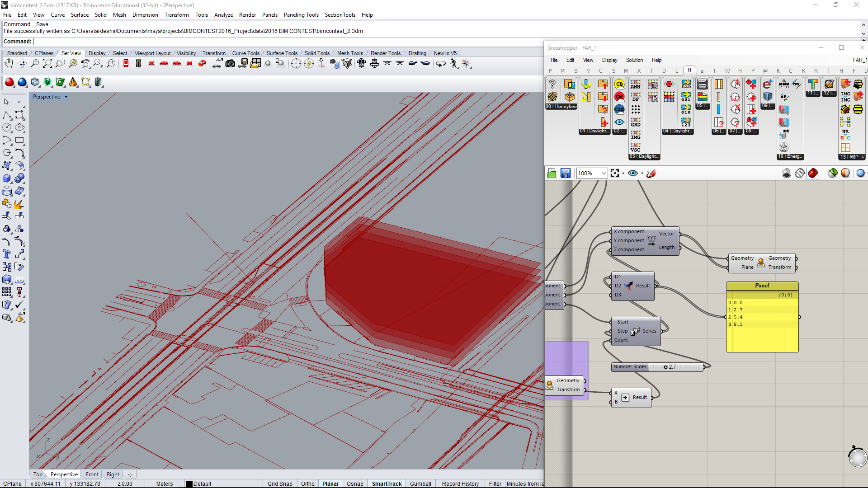868x488 pixels.
Task: Open the 100% zoom level dropdown
Action: (x=604, y=174)
